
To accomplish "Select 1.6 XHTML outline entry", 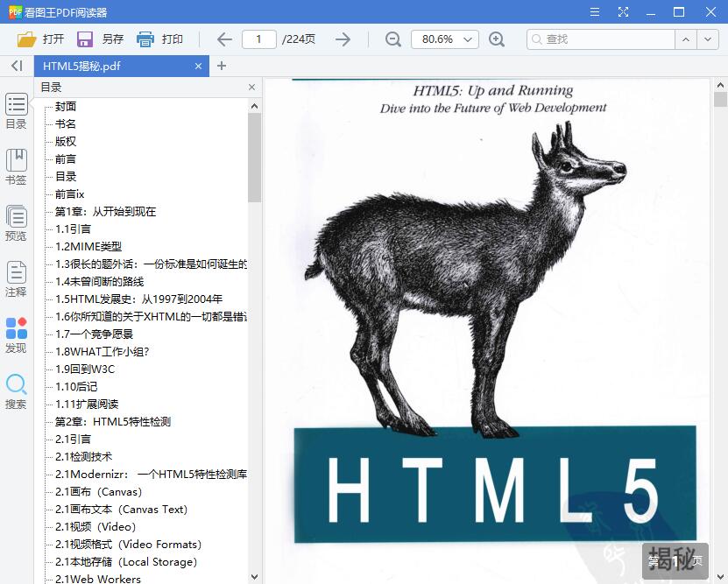I will point(151,317).
